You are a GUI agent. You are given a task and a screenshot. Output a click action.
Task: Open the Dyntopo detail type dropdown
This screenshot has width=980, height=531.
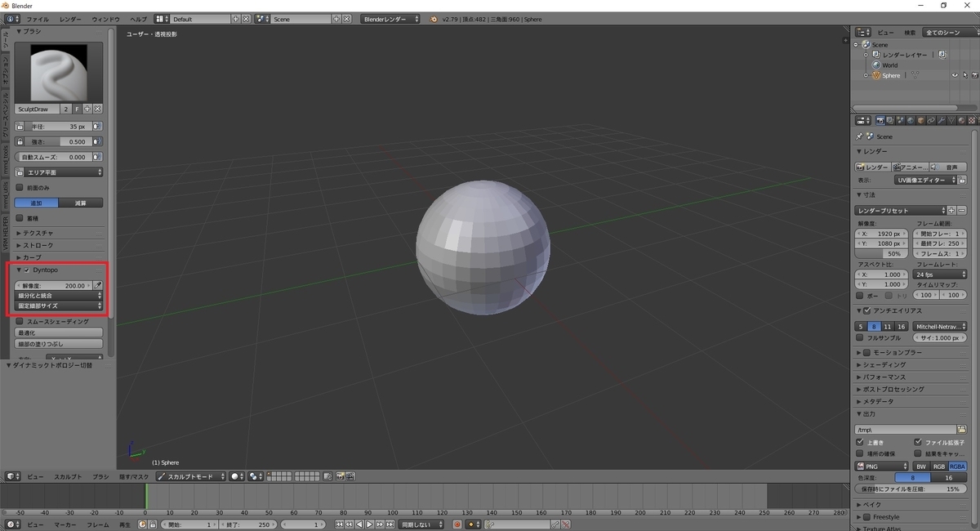[60, 306]
